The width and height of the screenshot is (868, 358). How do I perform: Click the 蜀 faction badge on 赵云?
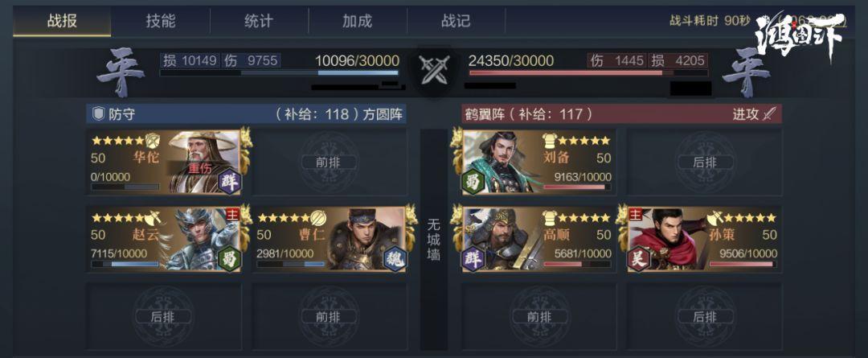(230, 259)
